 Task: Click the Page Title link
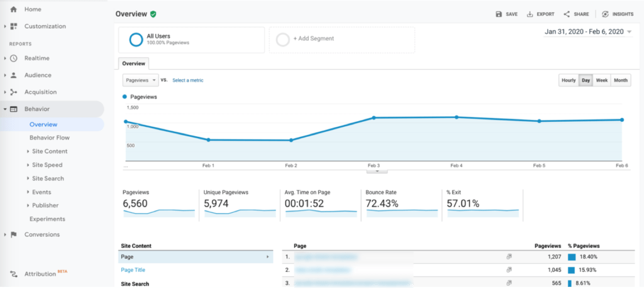[x=133, y=270]
